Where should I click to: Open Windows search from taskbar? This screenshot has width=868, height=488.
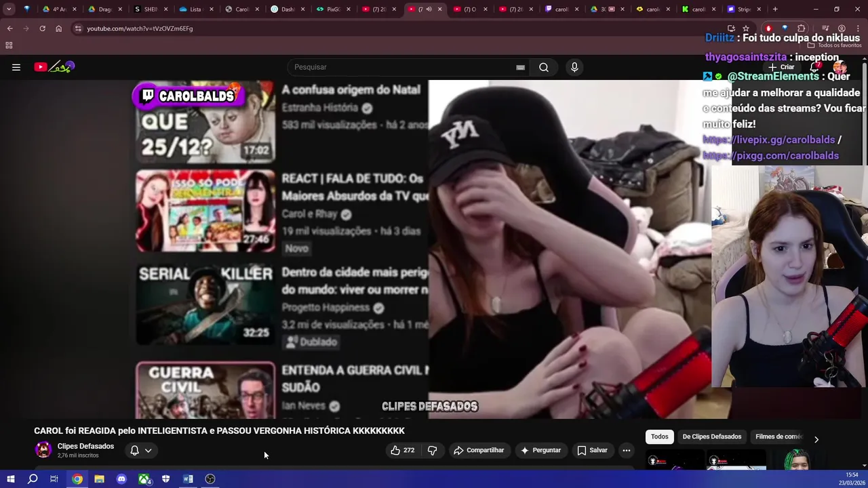[x=33, y=479]
